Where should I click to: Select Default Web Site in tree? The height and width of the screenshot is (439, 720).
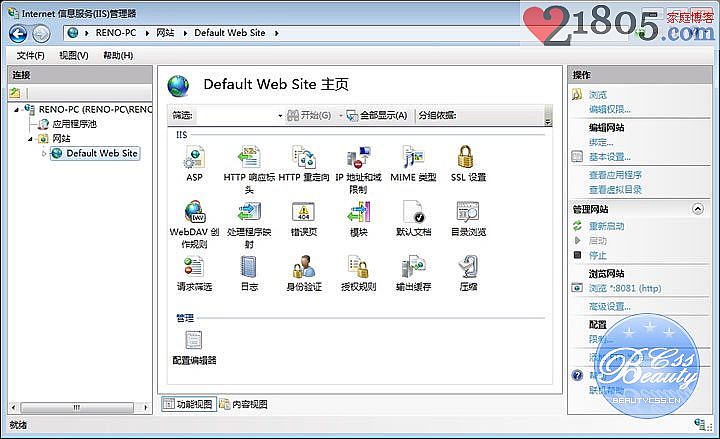pyautogui.click(x=95, y=153)
